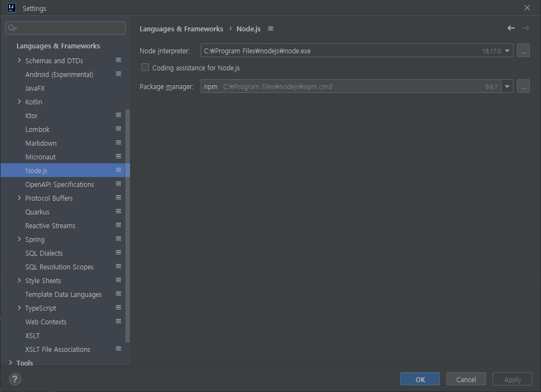Click project-level icon on Web Contexts row
The image size is (541, 392).
118,321
